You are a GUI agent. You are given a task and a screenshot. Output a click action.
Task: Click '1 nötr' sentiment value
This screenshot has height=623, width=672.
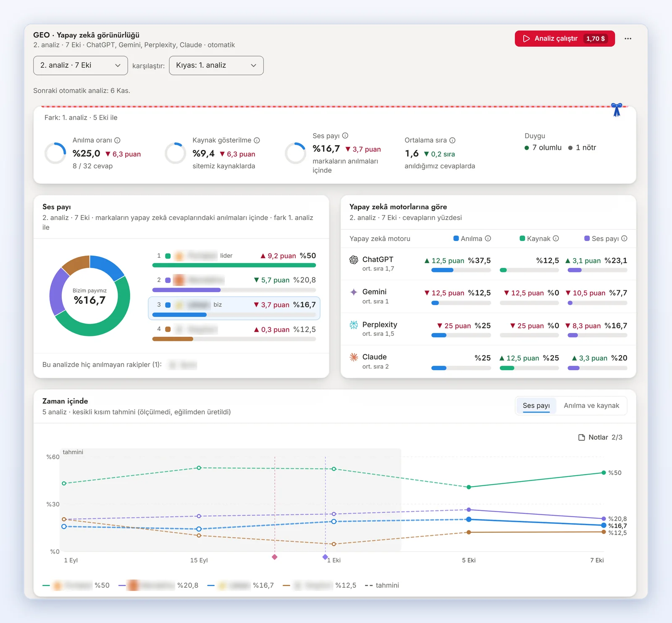pyautogui.click(x=582, y=148)
